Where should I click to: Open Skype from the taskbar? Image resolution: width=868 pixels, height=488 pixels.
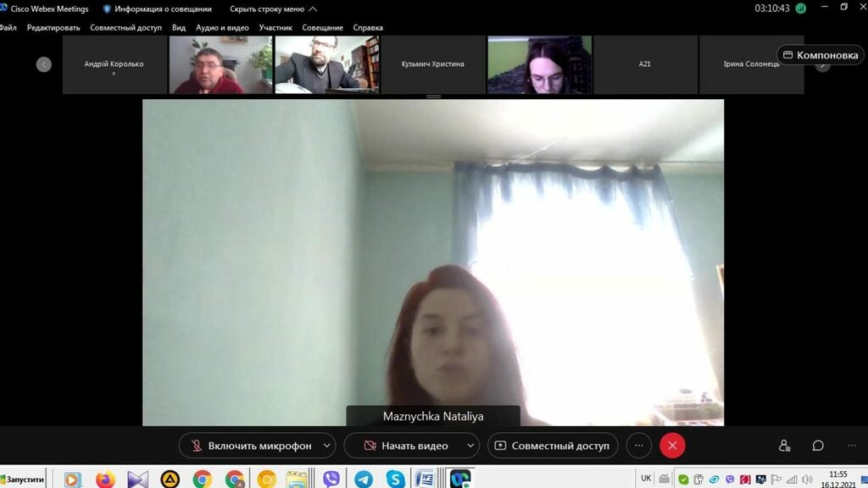(395, 479)
